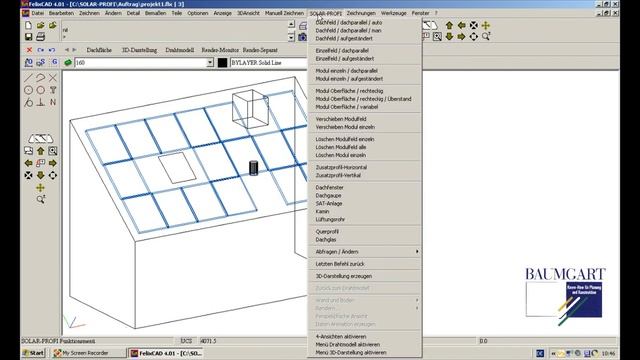Screen dimensions: 640x360
Task: Click the zoom window icon in left toolbar
Action: coord(53,151)
